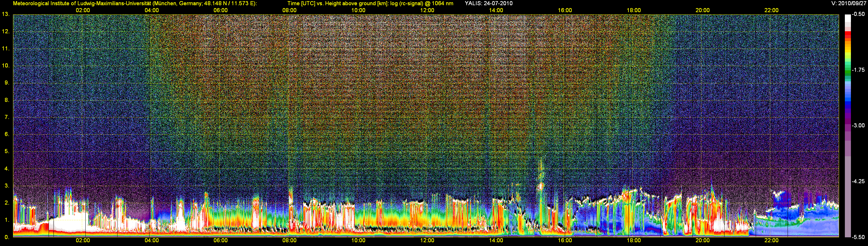The image size is (868, 246).
Task: Click the 02:00 label on the bottom time axis
Action: click(x=83, y=240)
